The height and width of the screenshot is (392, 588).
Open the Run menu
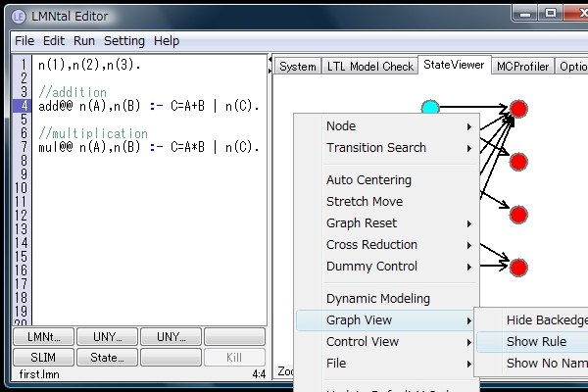click(x=84, y=41)
